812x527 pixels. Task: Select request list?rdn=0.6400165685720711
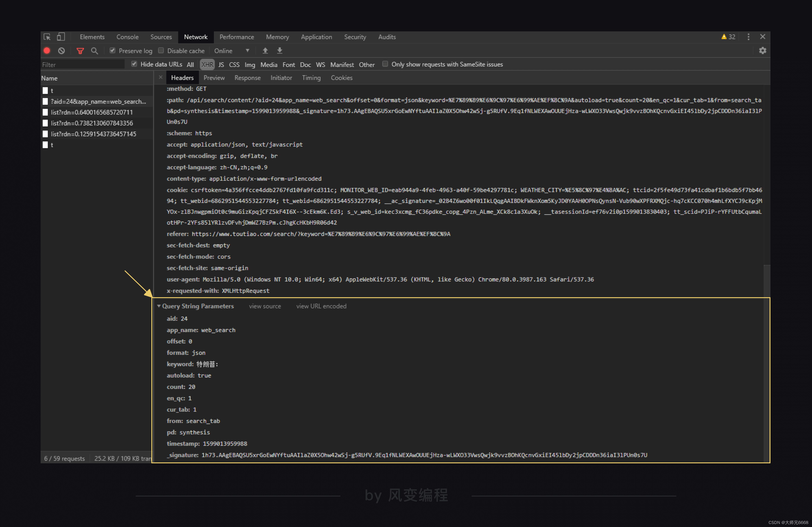click(97, 112)
